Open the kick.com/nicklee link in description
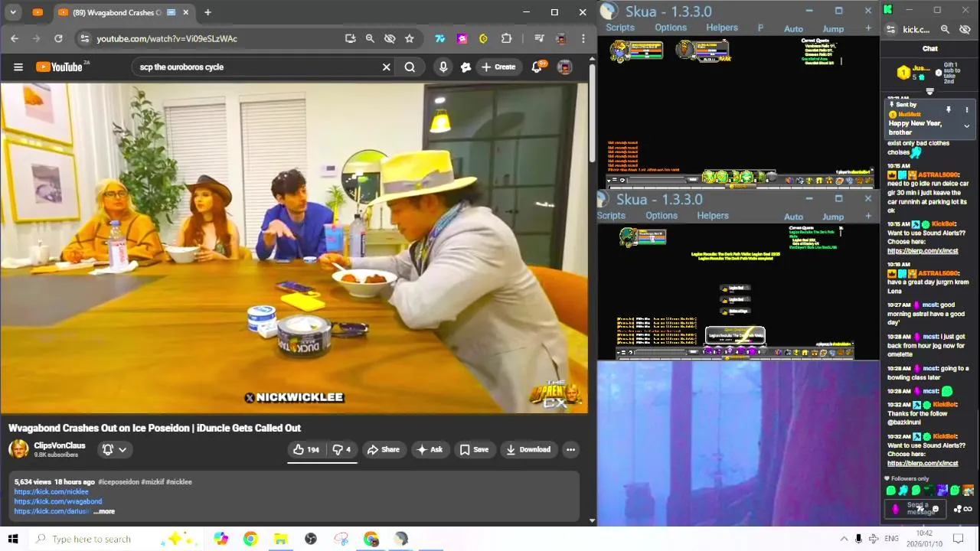This screenshot has height=551, width=980. click(51, 491)
